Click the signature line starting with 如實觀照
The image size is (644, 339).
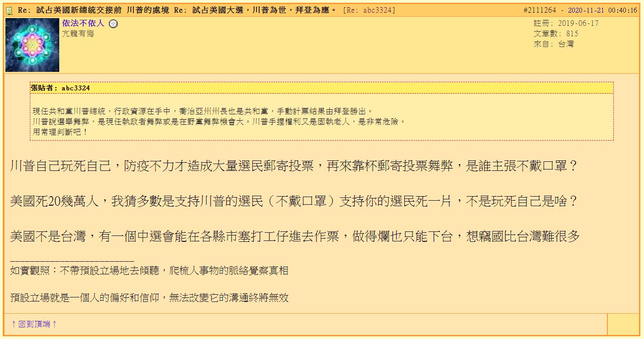click(x=149, y=271)
